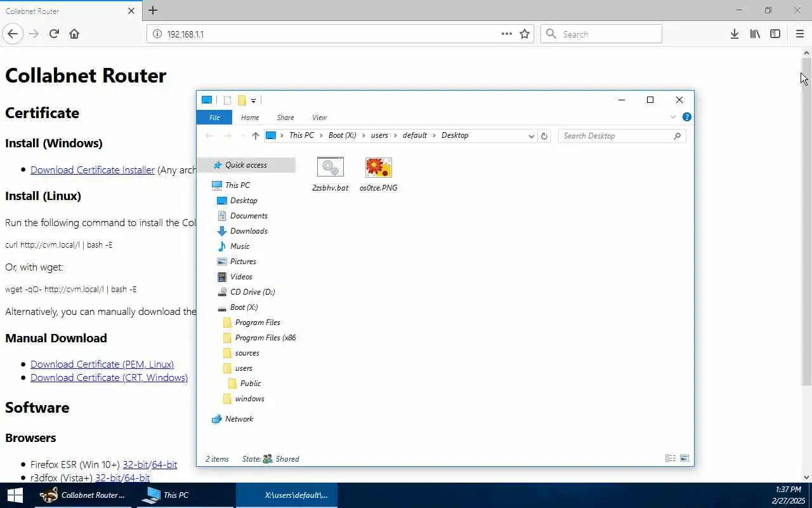The height and width of the screenshot is (508, 812).
Task: Open sources folder in tree
Action: pyautogui.click(x=247, y=353)
